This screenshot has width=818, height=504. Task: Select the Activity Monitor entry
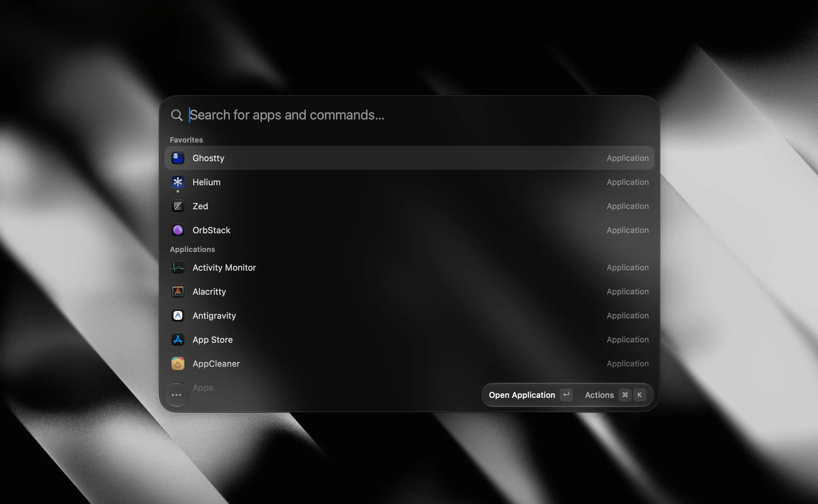409,267
